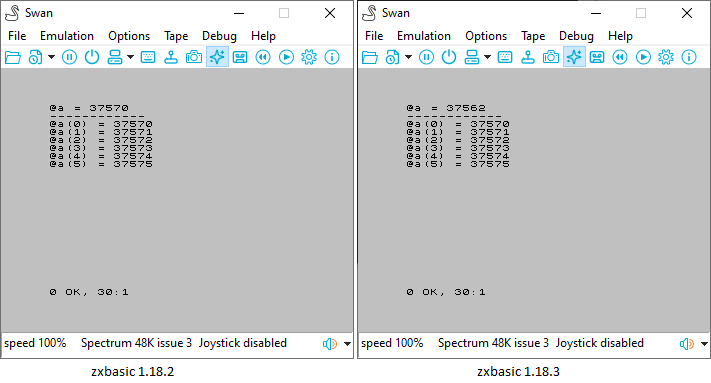Open Emulation menu in left Swan window

(67, 36)
